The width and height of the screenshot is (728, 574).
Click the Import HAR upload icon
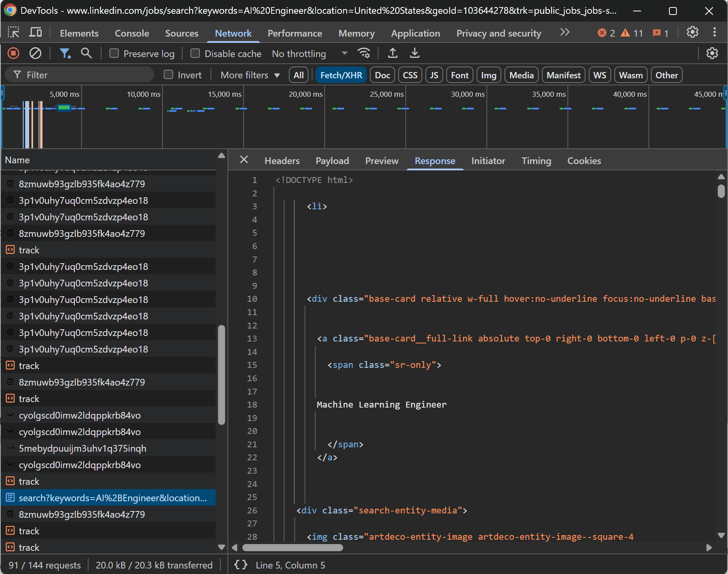click(x=392, y=53)
